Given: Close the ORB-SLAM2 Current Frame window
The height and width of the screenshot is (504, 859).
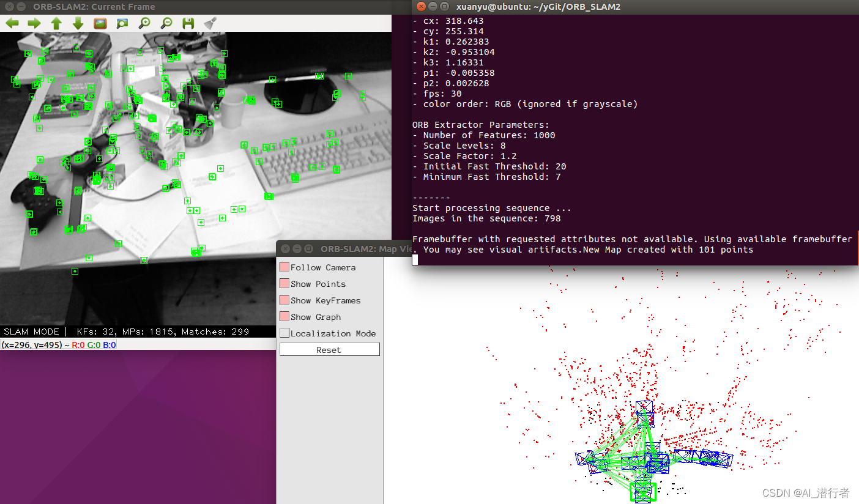Looking at the screenshot, I should [8, 7].
